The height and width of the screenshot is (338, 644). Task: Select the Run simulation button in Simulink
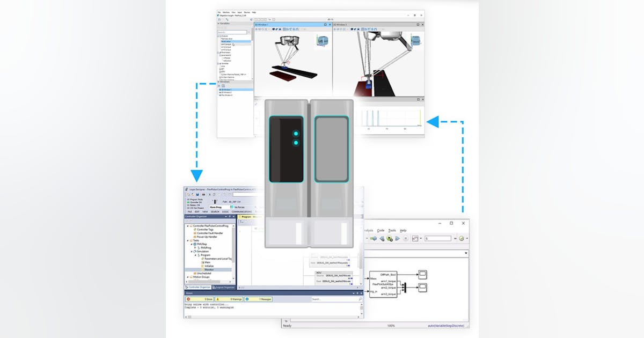(x=390, y=238)
